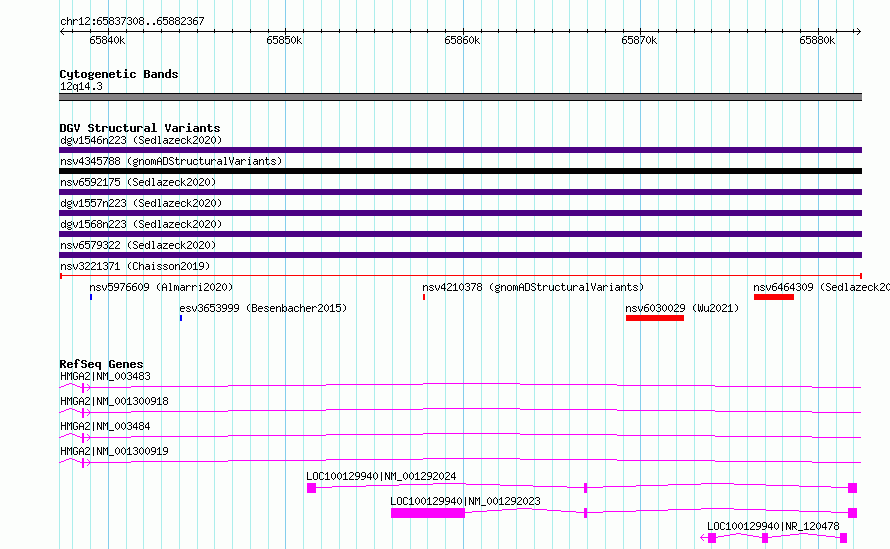The image size is (890, 549).
Task: Click the LOC100129940|NM_001292024 transcript label
Action: [381, 476]
